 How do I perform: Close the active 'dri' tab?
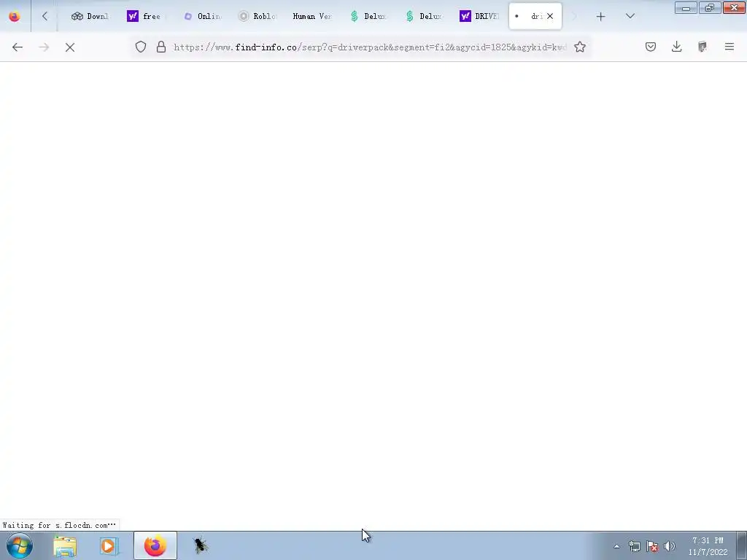(x=550, y=16)
